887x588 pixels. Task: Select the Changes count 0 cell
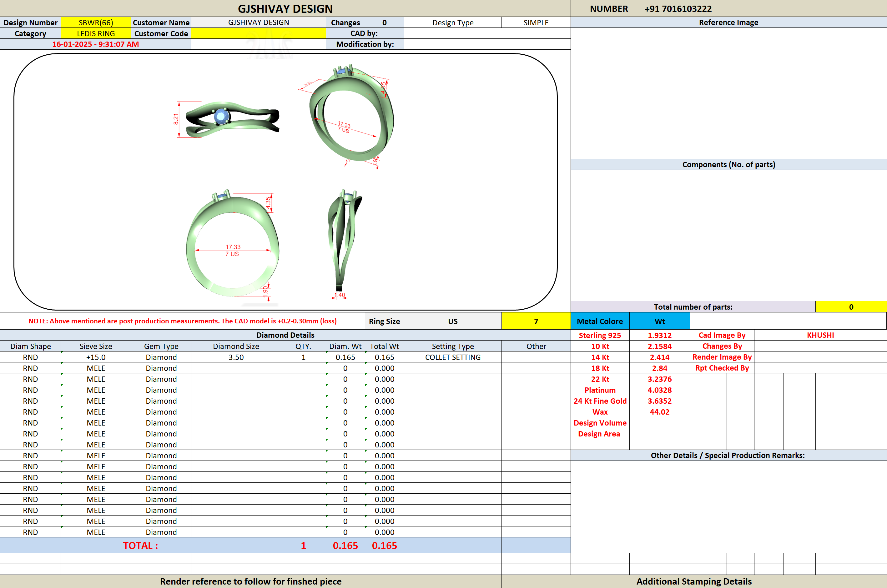pos(384,22)
